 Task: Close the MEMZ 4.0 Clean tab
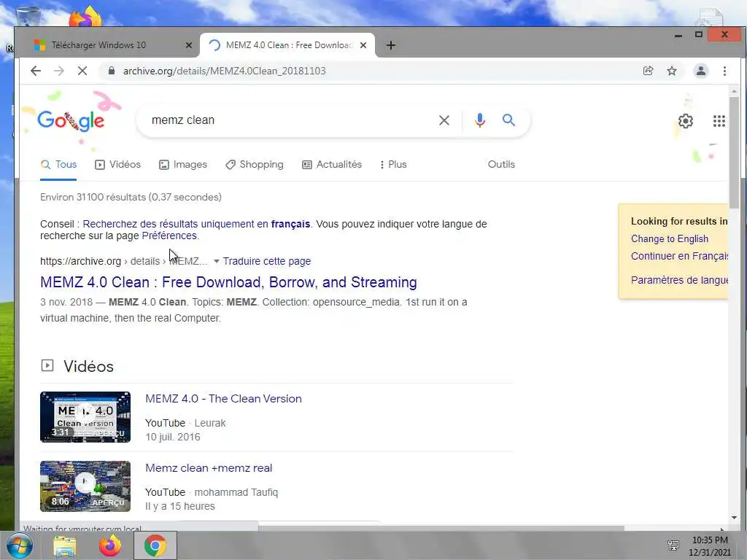(x=363, y=45)
